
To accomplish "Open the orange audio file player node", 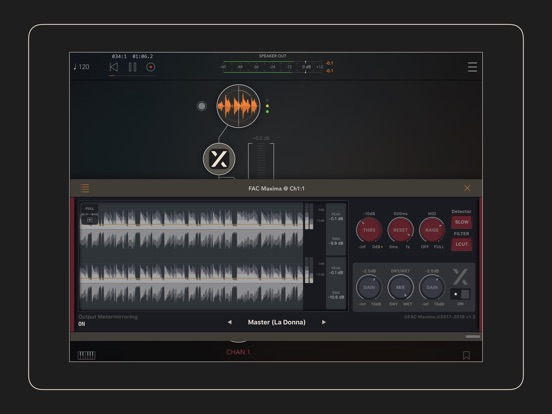I will coord(238,106).
